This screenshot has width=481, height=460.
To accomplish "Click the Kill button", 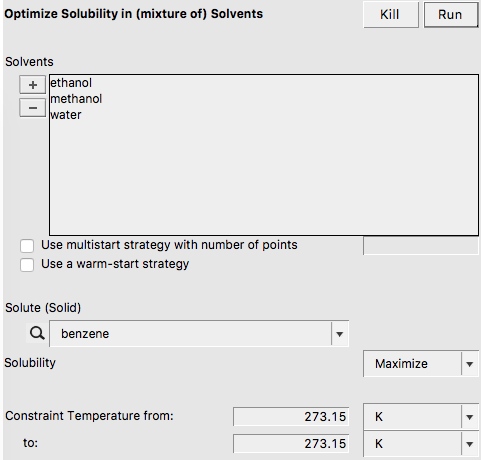I will click(390, 15).
